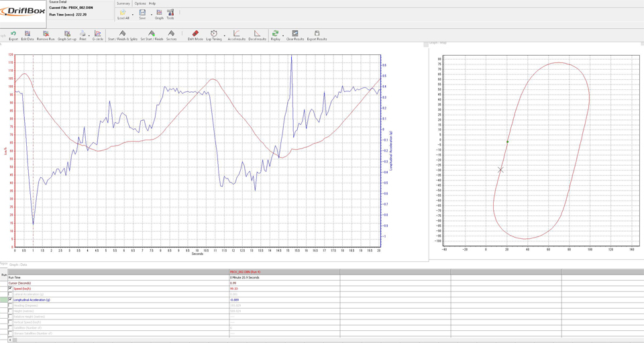Select Start / Finish & Splits tool
The height and width of the screenshot is (343, 644).
coord(123,35)
